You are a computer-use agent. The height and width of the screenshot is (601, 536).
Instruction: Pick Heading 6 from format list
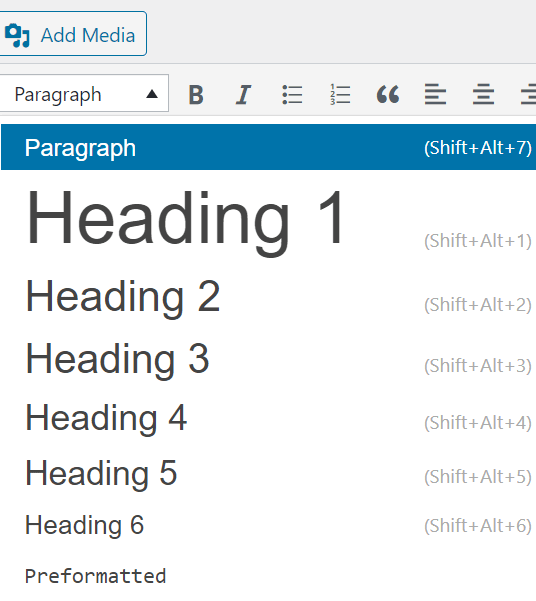pyautogui.click(x=268, y=525)
